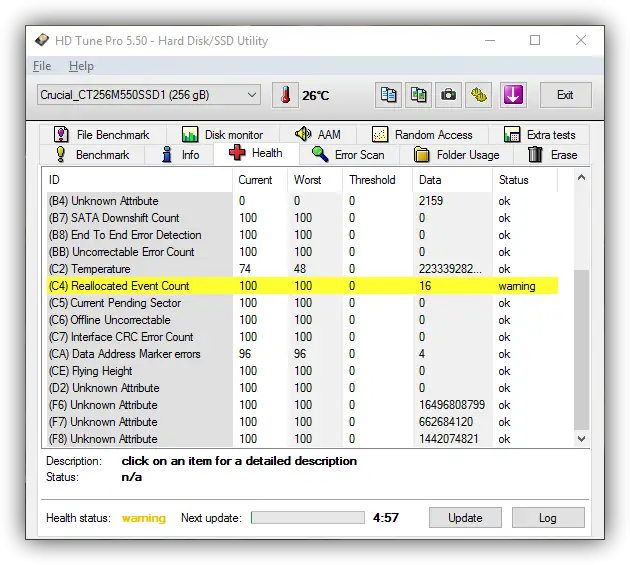Screen dimensions: 630x565
Task: Click the blue Info icon
Action: (x=167, y=154)
